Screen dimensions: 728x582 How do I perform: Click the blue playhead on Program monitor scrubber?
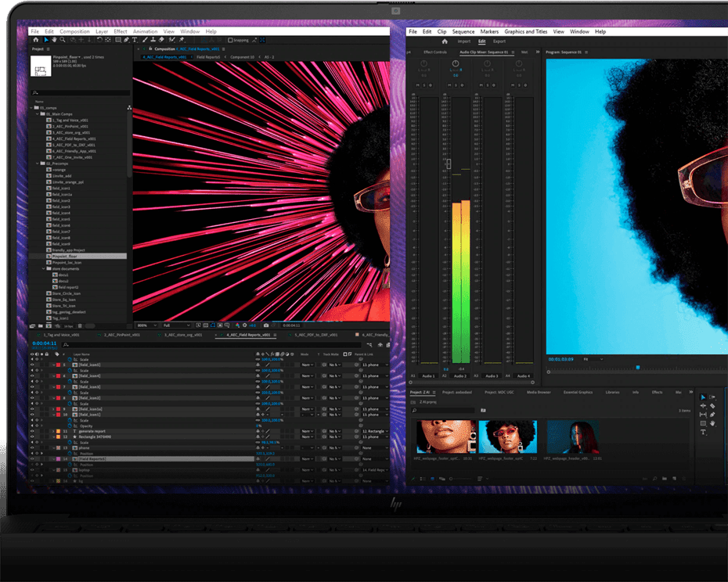(x=638, y=368)
